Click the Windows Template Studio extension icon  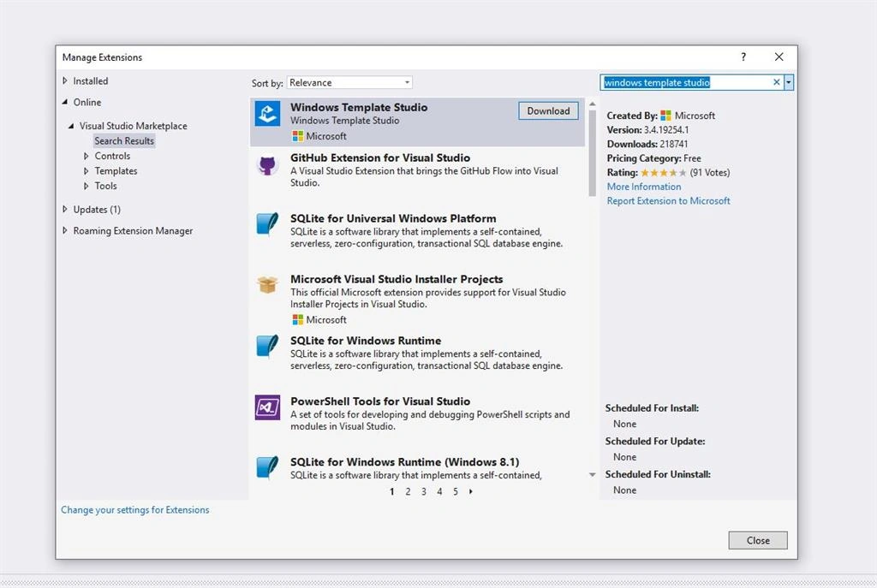(267, 114)
